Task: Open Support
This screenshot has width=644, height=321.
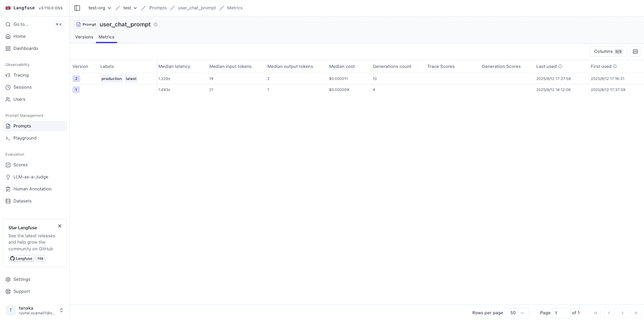Action: coord(34,292)
